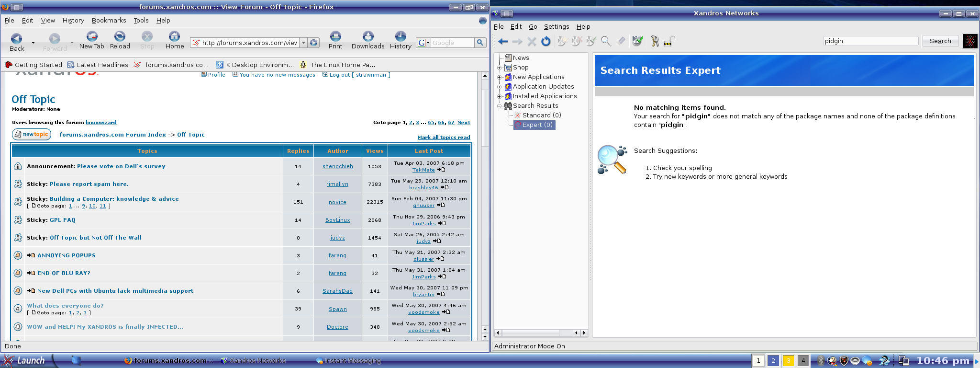
Task: Open Firefox URL bar dropdown
Action: click(303, 43)
